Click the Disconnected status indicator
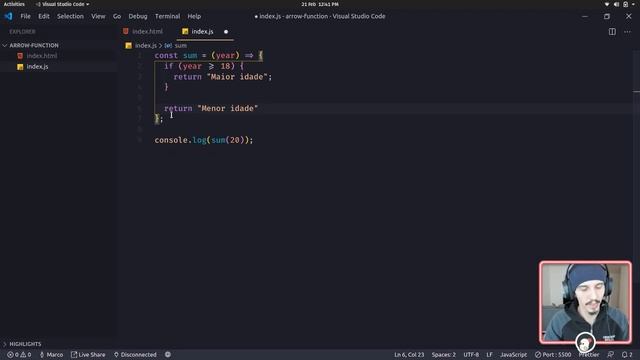Screen dimensions: 640x360 [x=135, y=355]
